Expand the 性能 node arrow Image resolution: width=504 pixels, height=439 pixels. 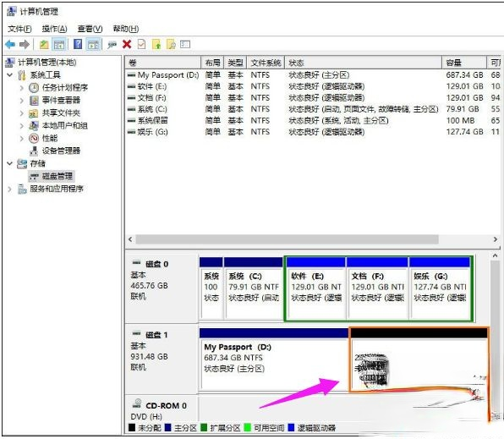pos(21,138)
